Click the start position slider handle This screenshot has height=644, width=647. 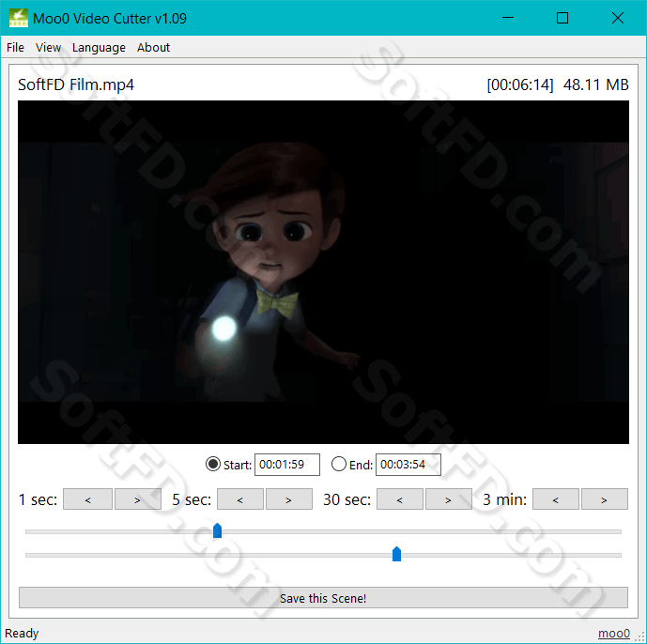(x=218, y=530)
